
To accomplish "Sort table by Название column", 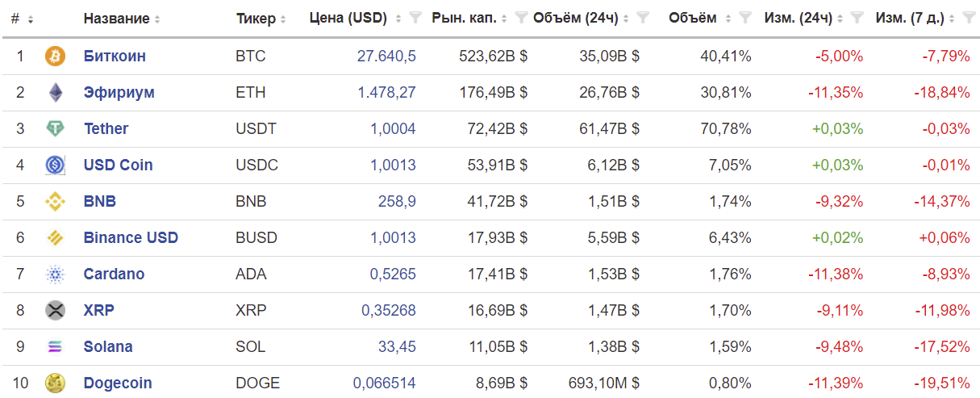I will click(x=122, y=19).
